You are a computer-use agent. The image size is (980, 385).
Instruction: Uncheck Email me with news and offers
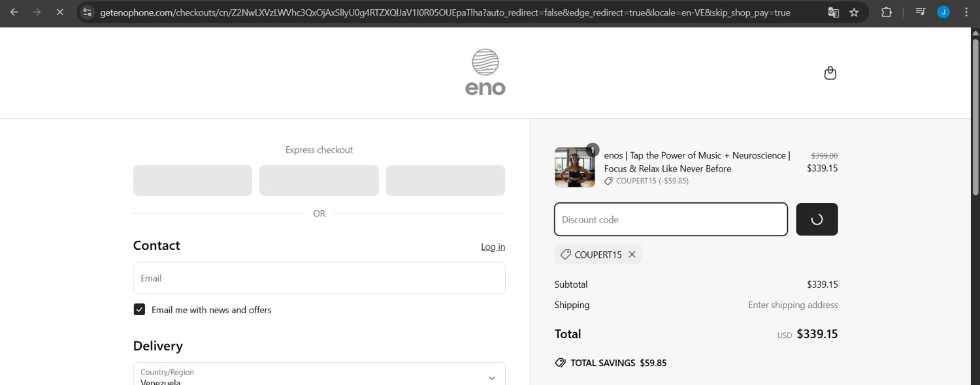pos(139,309)
